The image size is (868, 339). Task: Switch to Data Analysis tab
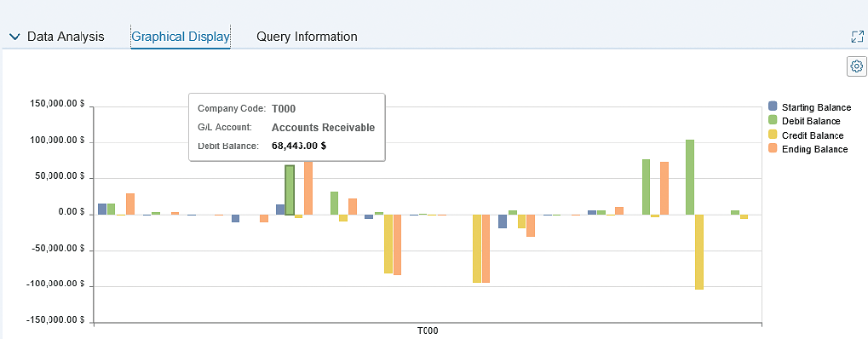[66, 37]
